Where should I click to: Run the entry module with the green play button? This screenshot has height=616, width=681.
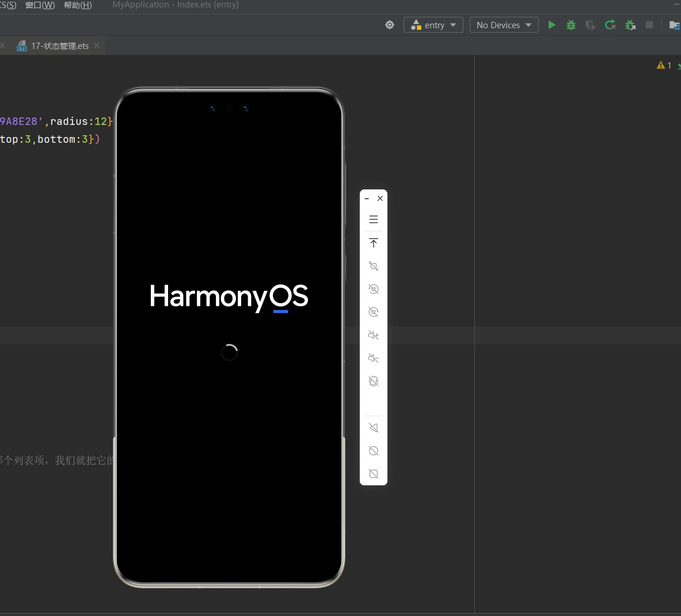pyautogui.click(x=551, y=25)
